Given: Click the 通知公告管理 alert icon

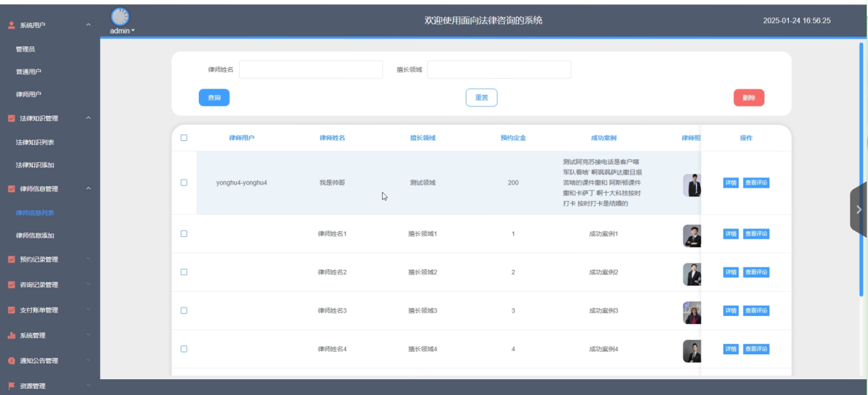Looking at the screenshot, I should point(11,361).
